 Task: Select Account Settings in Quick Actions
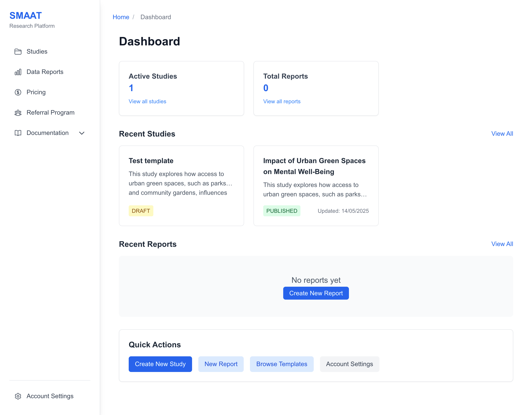coord(349,364)
